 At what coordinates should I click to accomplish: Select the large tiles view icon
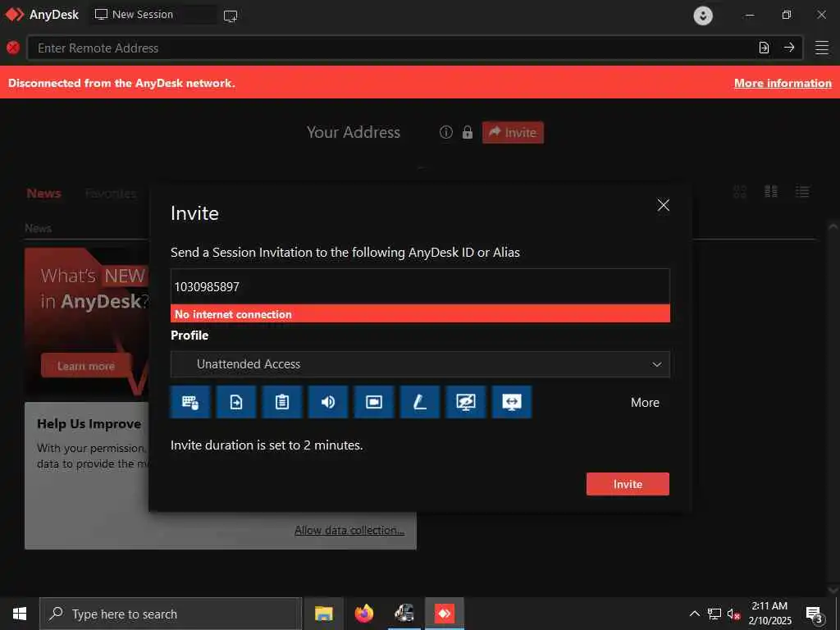771,192
